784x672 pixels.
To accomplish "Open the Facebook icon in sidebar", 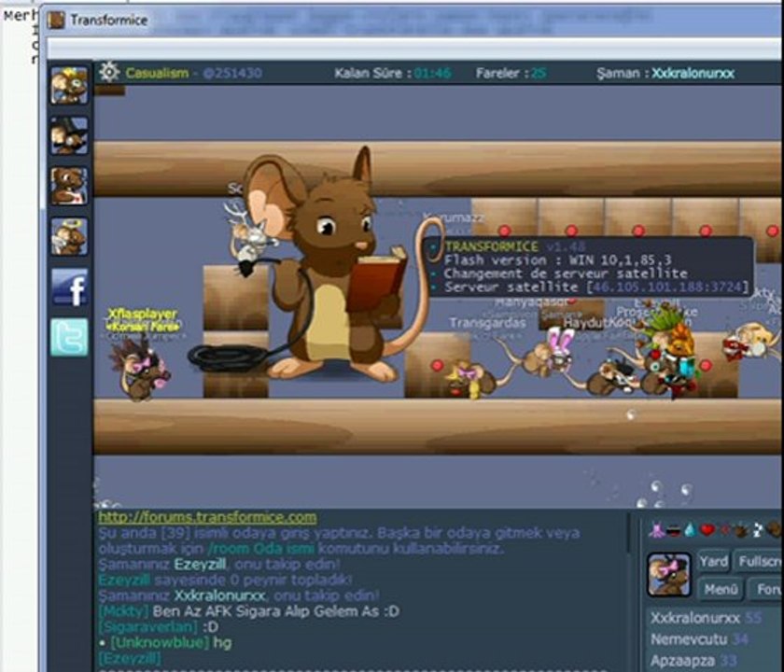I will pyautogui.click(x=69, y=287).
